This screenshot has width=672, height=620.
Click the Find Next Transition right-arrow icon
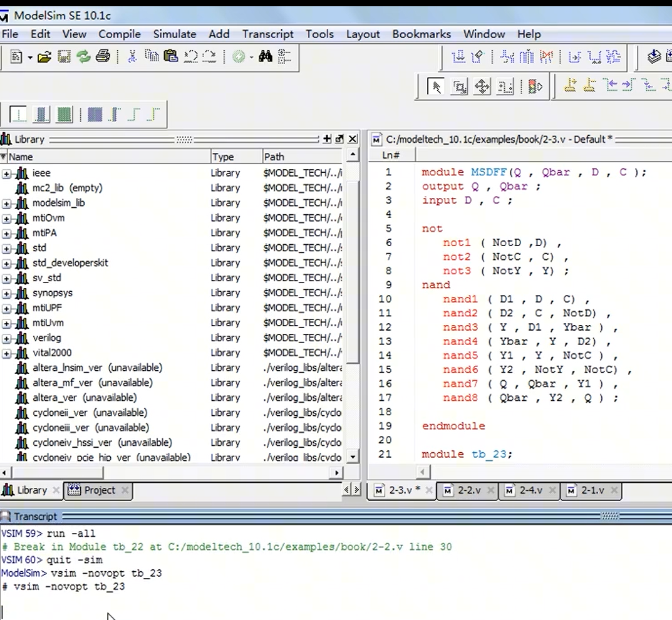coord(628,85)
